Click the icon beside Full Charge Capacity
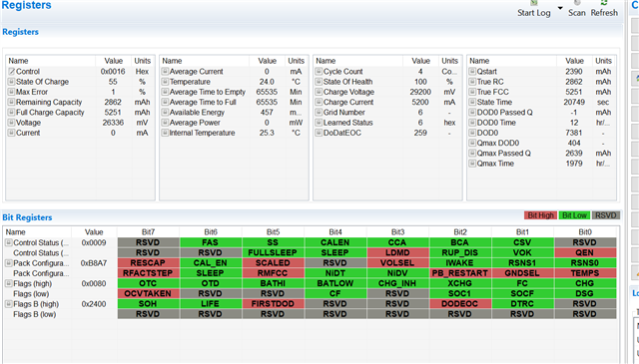 point(11,112)
